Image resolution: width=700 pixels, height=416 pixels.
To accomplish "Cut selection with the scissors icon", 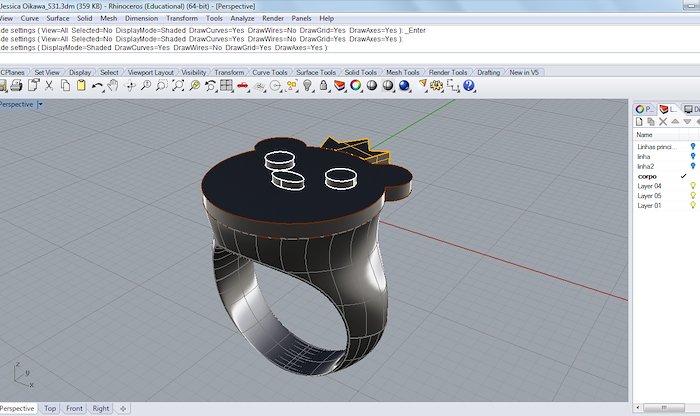I will tap(49, 85).
